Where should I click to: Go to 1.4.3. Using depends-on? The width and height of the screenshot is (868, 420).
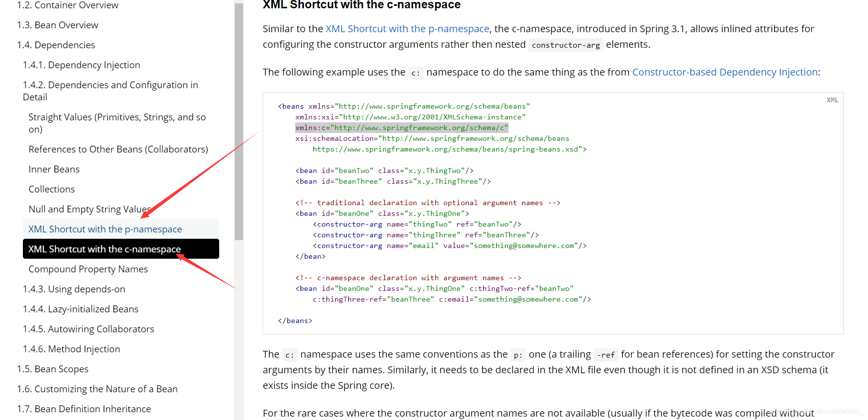pos(74,289)
